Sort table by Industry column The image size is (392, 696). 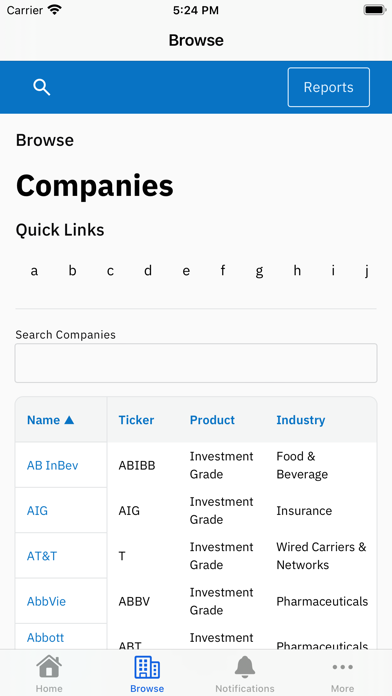coord(301,420)
